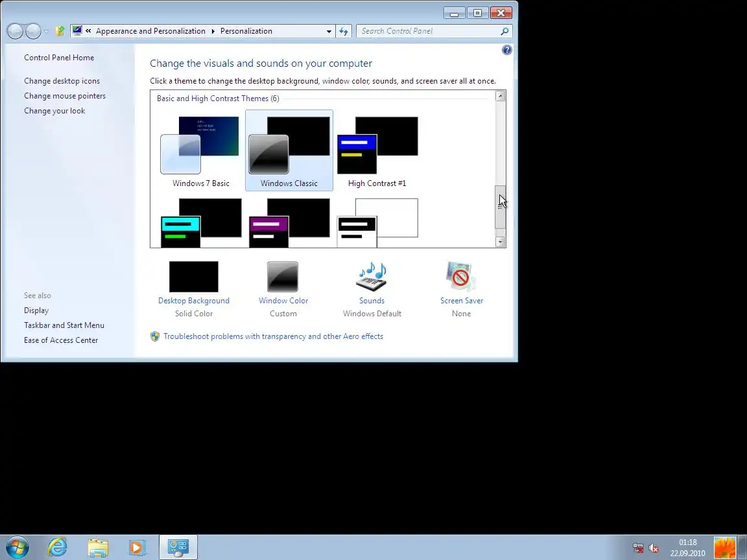
Task: Open the Sounds keyboard notes icon
Action: (372, 277)
